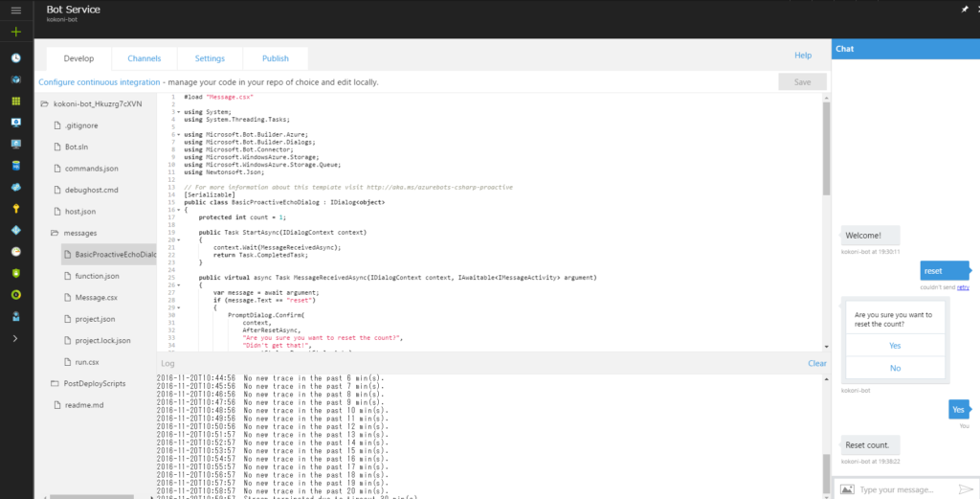Screen dimensions: 980x499
Task: Open commands.json file
Action: (91, 169)
